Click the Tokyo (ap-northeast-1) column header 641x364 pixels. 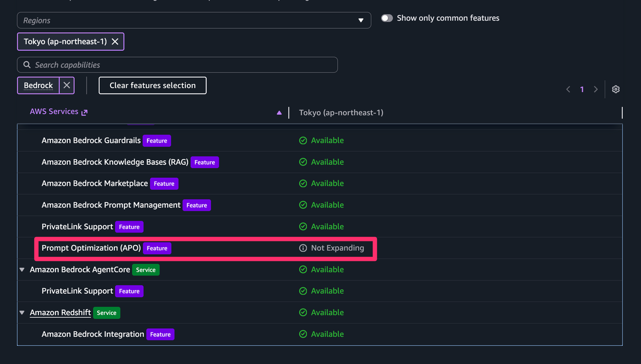tap(341, 113)
